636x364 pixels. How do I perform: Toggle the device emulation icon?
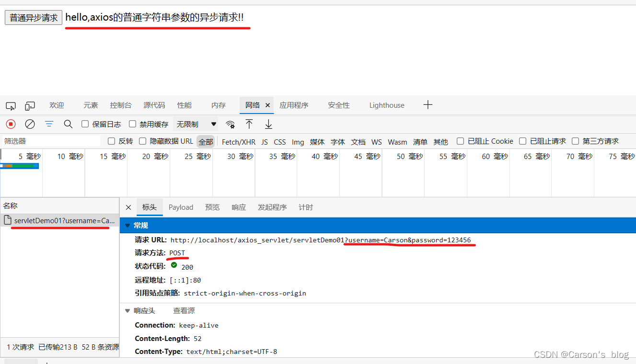coord(30,106)
